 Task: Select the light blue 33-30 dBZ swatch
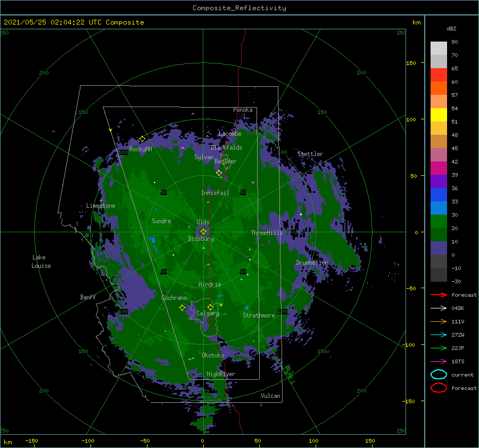(439, 208)
